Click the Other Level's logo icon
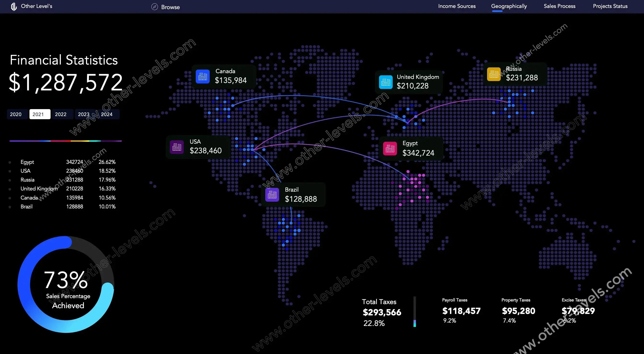The height and width of the screenshot is (354, 644). coord(14,6)
